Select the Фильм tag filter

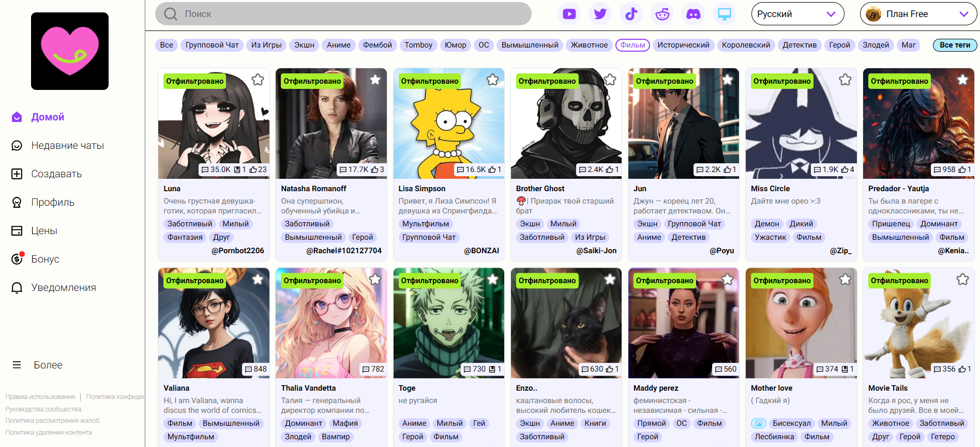pyautogui.click(x=633, y=45)
